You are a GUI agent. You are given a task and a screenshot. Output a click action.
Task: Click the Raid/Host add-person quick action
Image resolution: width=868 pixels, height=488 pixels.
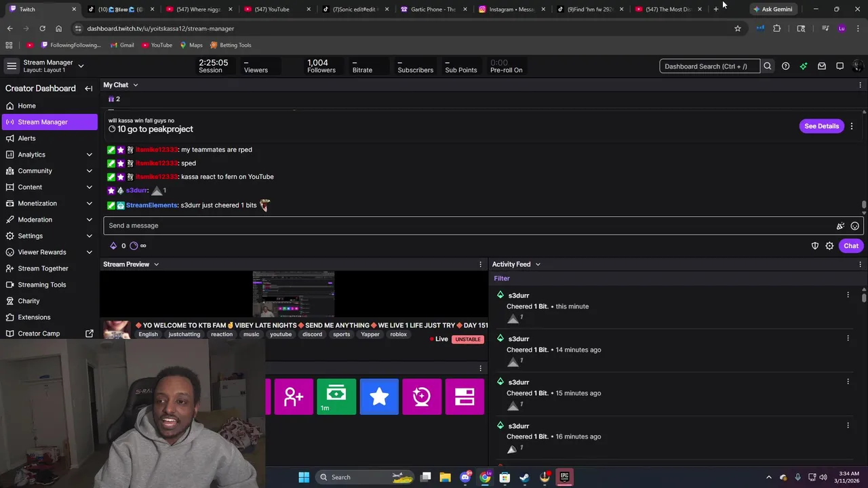[x=294, y=396]
